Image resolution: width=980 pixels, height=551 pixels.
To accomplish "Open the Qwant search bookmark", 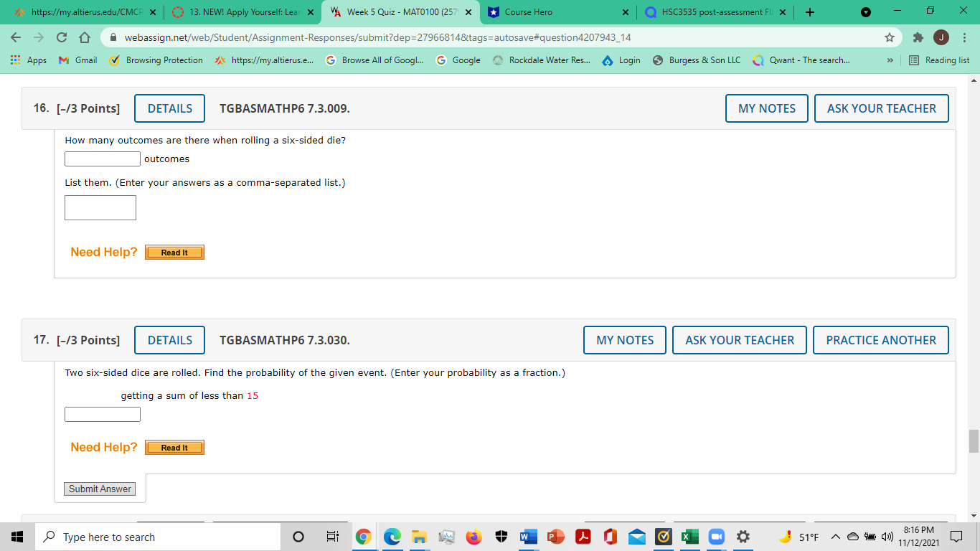I will coord(801,60).
